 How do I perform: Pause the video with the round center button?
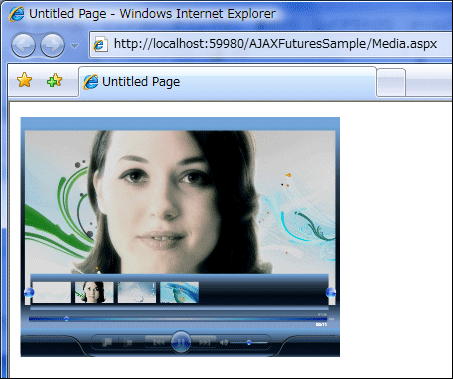click(x=181, y=342)
